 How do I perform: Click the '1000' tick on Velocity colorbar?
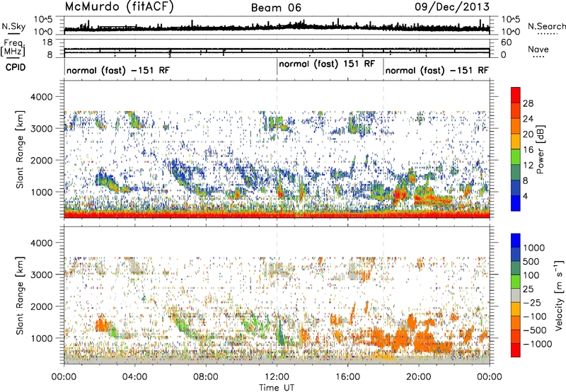533,248
